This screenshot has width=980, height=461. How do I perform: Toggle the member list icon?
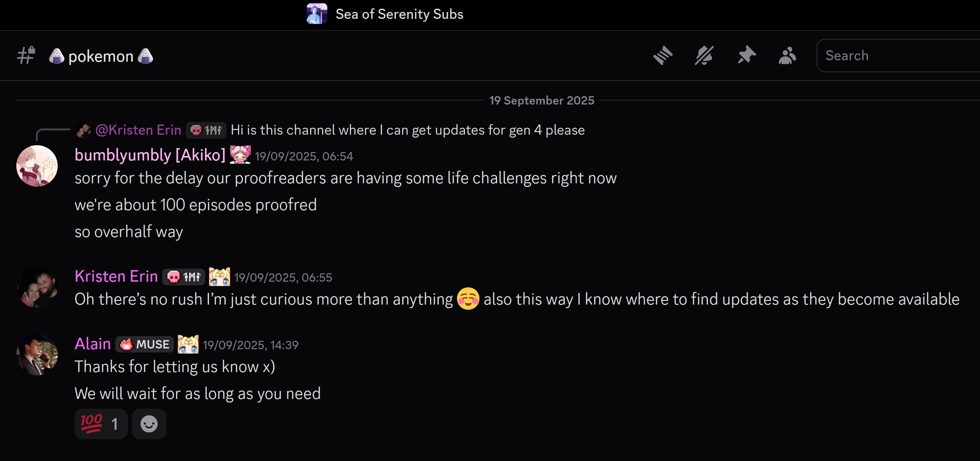[x=787, y=56]
